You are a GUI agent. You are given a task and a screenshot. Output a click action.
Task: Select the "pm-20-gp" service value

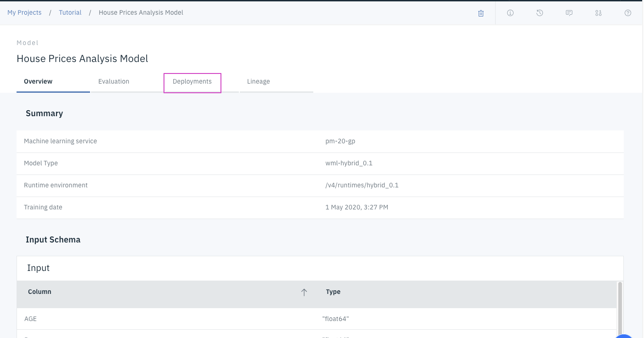tap(340, 141)
